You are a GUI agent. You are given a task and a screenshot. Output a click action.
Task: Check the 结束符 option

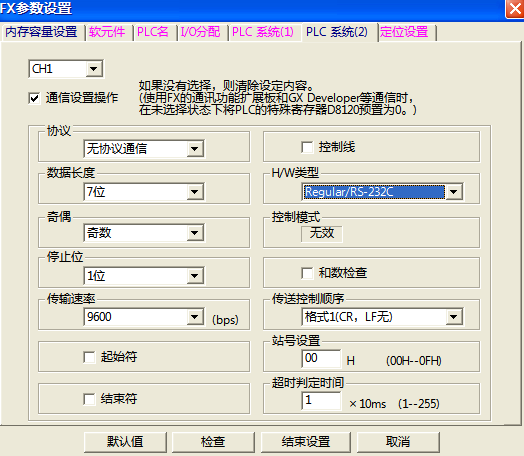pyautogui.click(x=89, y=399)
